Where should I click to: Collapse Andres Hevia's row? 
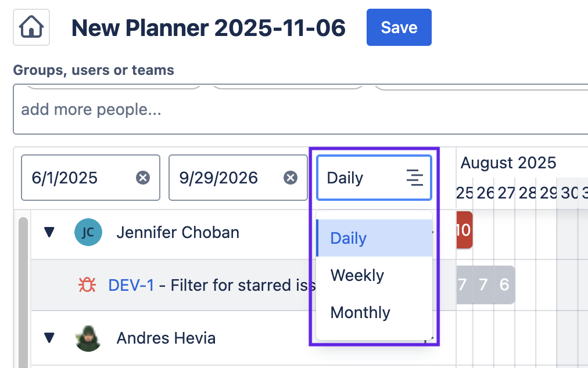tap(49, 338)
